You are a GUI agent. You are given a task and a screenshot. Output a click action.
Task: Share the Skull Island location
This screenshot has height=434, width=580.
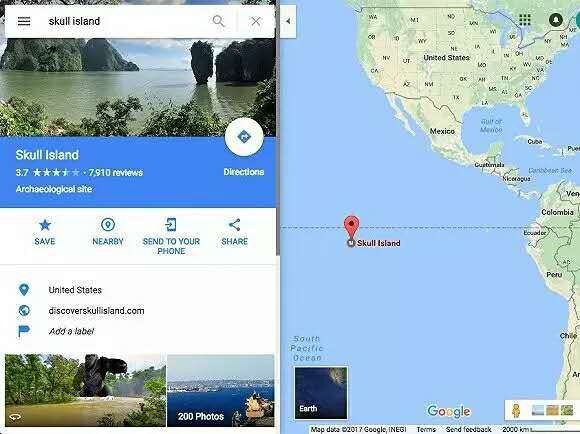pyautogui.click(x=235, y=232)
